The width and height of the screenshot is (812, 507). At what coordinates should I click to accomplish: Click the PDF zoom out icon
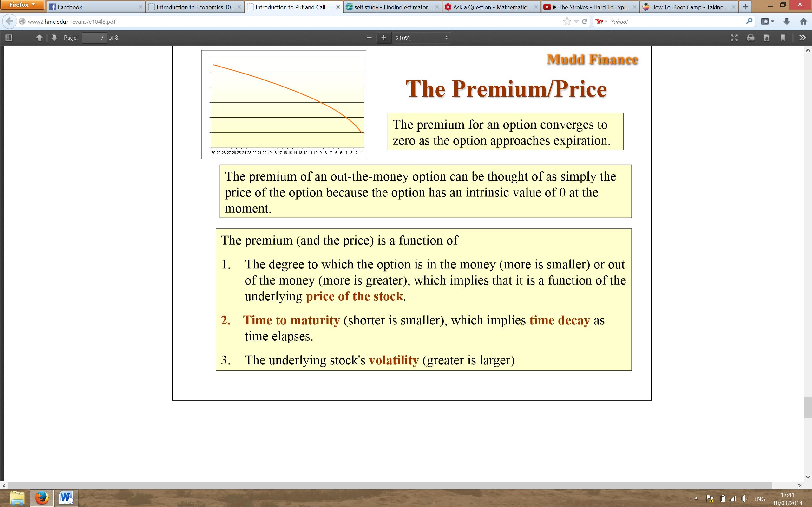369,38
